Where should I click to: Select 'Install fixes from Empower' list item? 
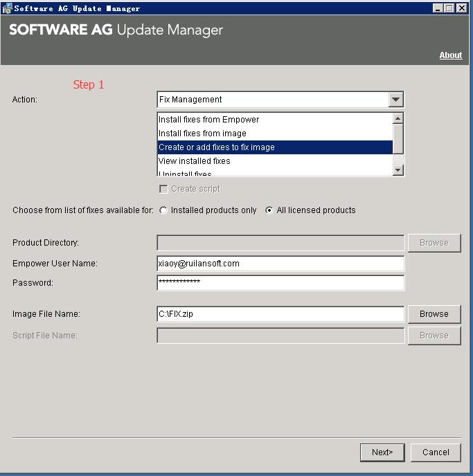tap(275, 120)
